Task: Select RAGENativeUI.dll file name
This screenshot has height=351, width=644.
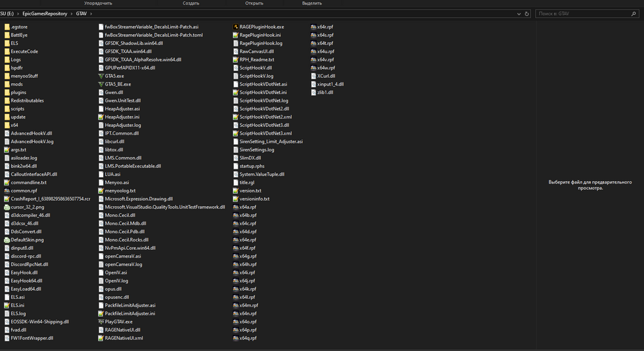Action: coord(122,330)
